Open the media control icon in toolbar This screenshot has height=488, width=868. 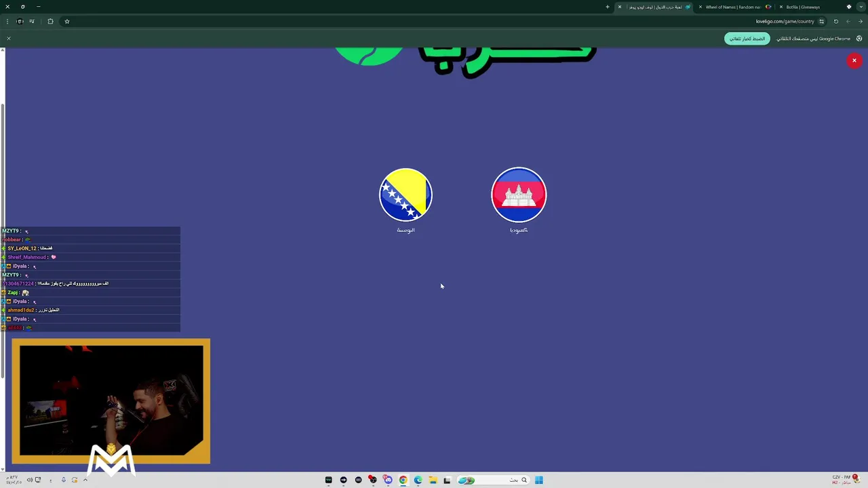point(32,22)
